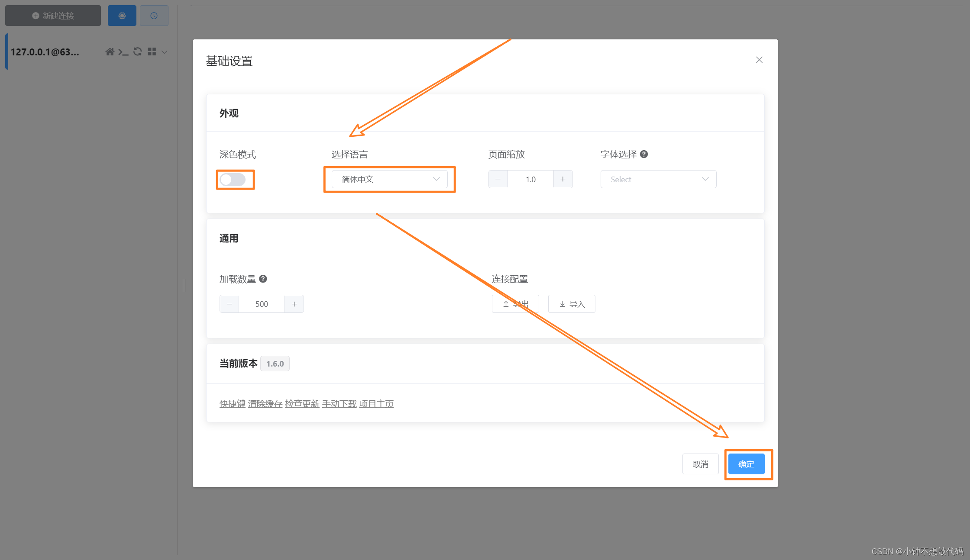Increase 页面缩放 zoom with the plus button
This screenshot has width=970, height=560.
coord(563,179)
